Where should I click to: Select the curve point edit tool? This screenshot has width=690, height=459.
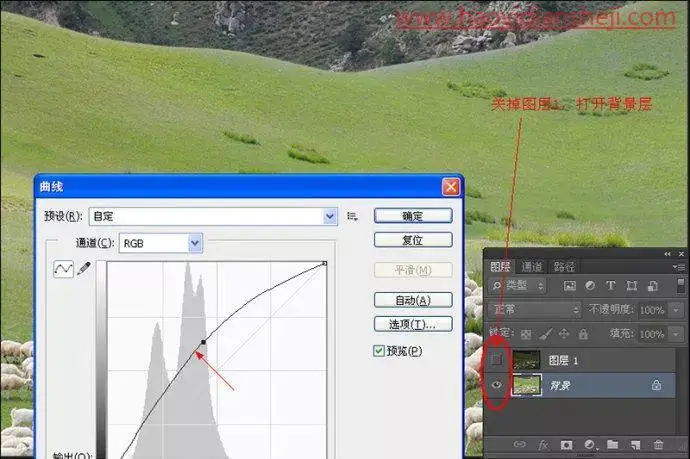point(63,268)
